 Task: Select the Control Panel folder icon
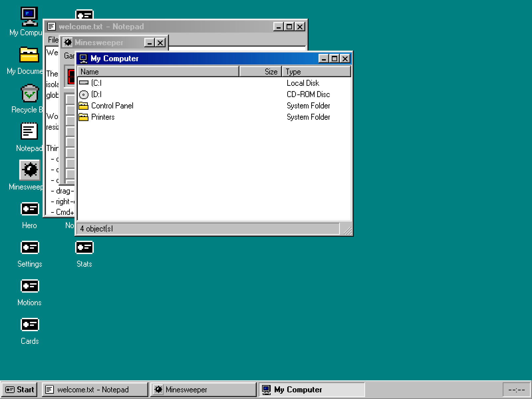[84, 106]
